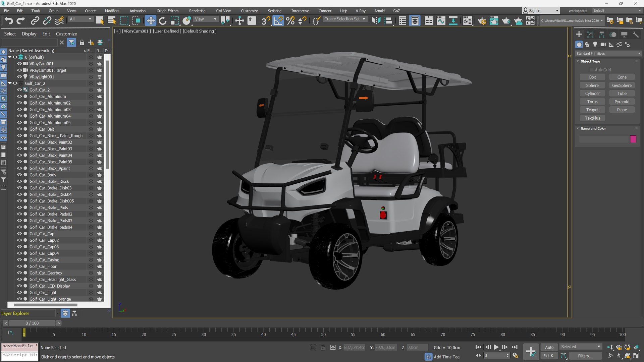Open the pink object color swatch
Image resolution: width=644 pixels, height=362 pixels.
pos(633,139)
